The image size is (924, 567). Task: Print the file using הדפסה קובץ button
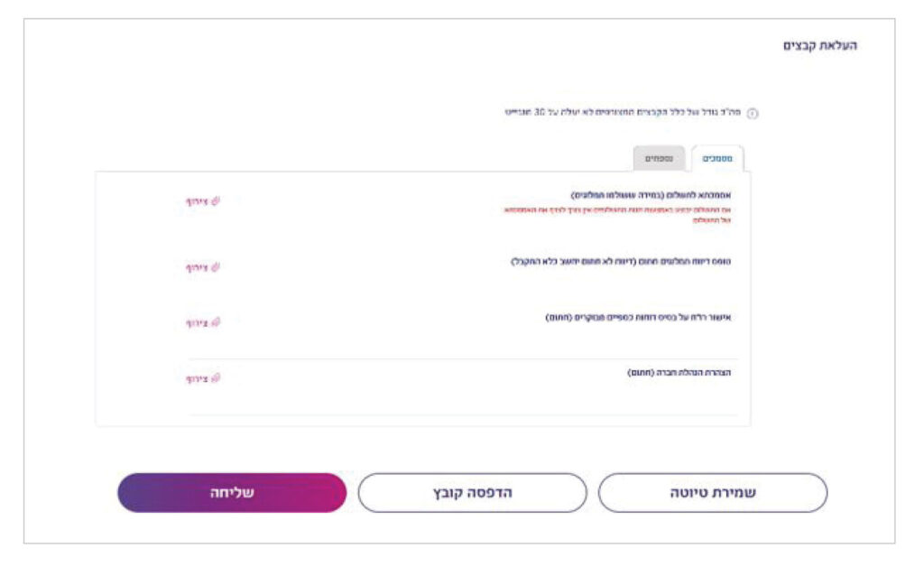click(x=472, y=493)
